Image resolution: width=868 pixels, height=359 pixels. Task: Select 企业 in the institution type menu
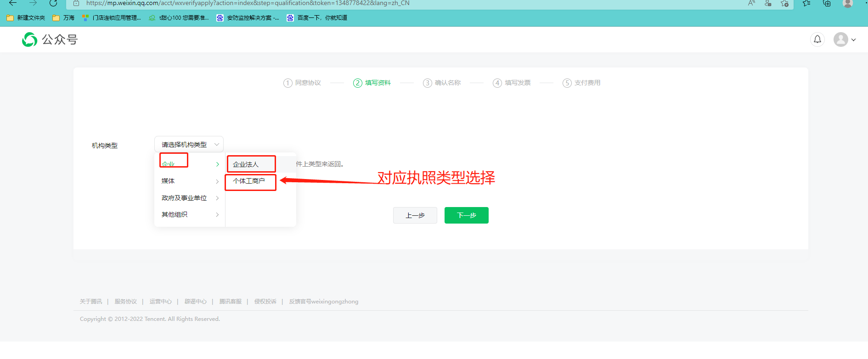coord(190,164)
